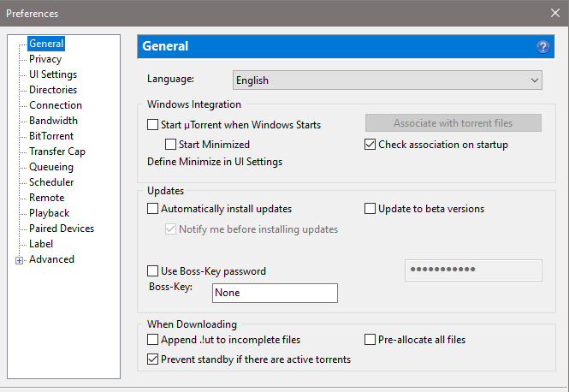Open the Privacy settings page
569x392 pixels.
tap(45, 59)
